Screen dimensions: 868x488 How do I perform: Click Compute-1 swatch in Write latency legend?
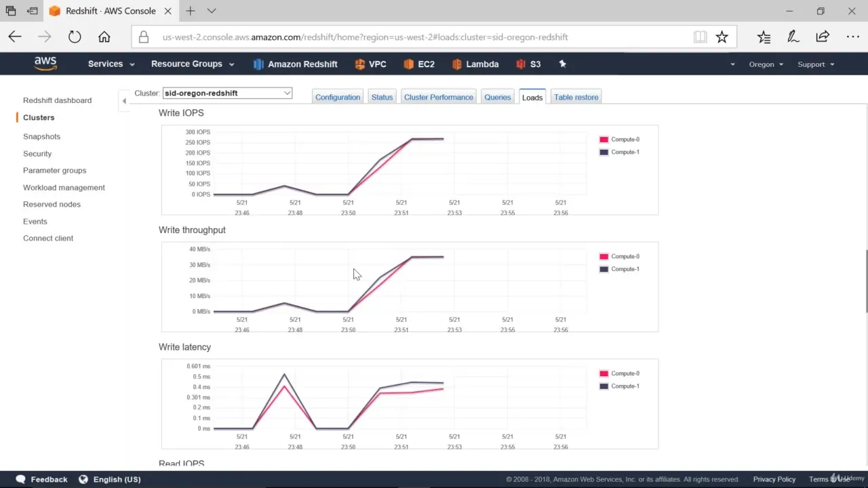point(604,386)
